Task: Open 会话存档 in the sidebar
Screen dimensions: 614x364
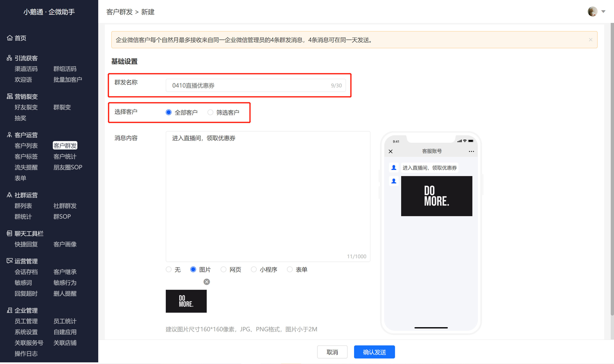Action: (26, 272)
